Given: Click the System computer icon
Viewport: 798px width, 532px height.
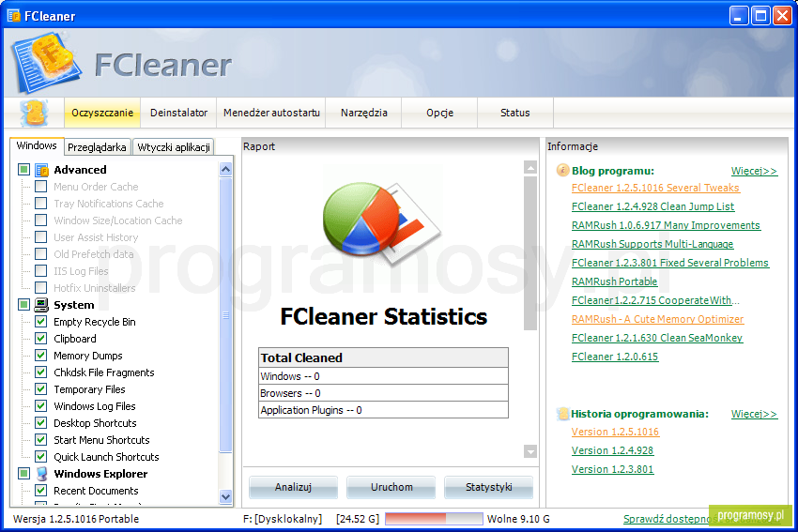Looking at the screenshot, I should pyautogui.click(x=41, y=305).
